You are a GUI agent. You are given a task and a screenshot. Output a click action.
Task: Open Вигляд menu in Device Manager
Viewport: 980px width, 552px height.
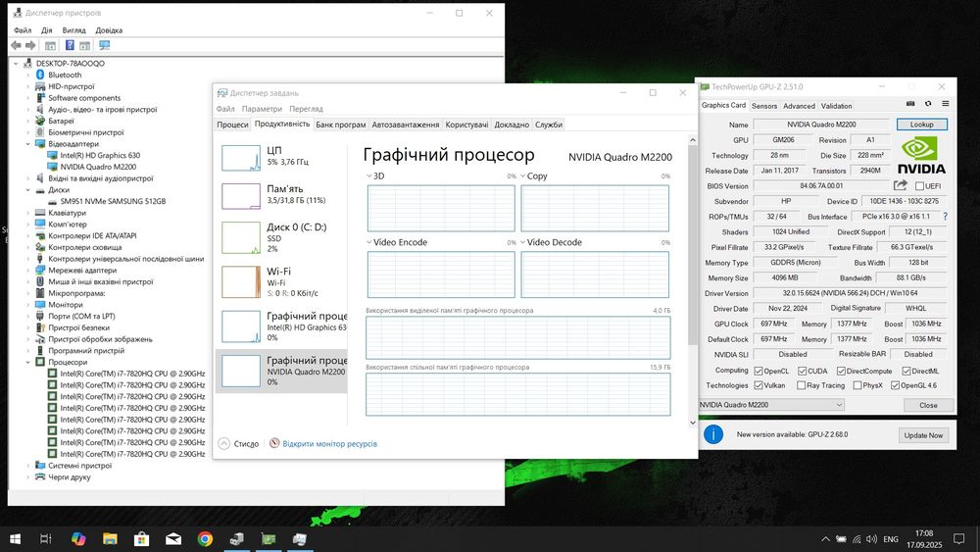73,30
